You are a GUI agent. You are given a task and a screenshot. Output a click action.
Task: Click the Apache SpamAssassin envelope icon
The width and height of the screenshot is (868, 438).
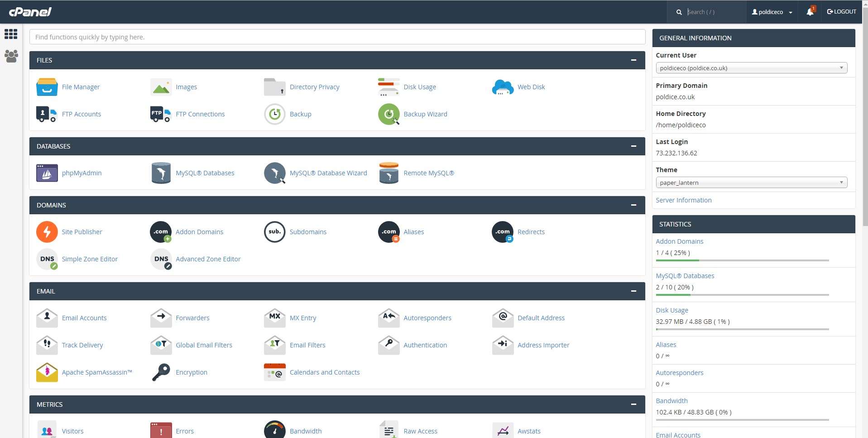pos(47,372)
